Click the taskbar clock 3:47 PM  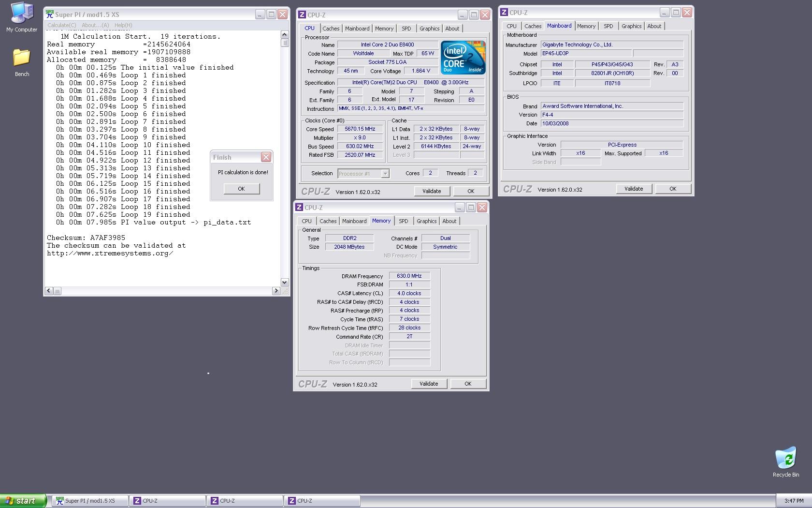coord(794,501)
